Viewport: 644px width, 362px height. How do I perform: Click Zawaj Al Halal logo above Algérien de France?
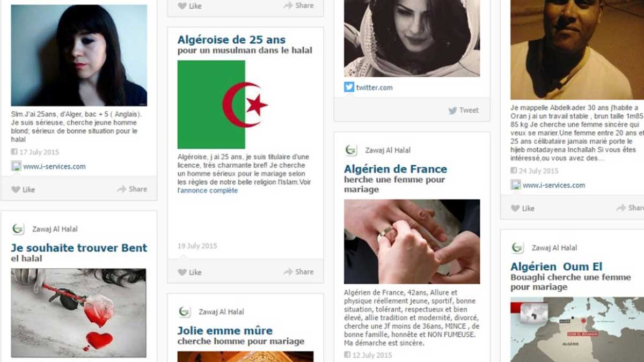351,150
